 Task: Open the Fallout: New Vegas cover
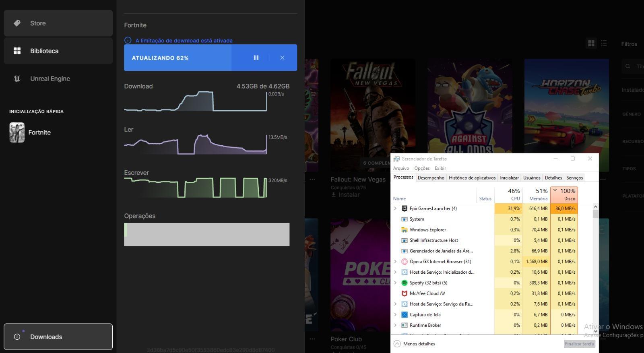pyautogui.click(x=373, y=115)
